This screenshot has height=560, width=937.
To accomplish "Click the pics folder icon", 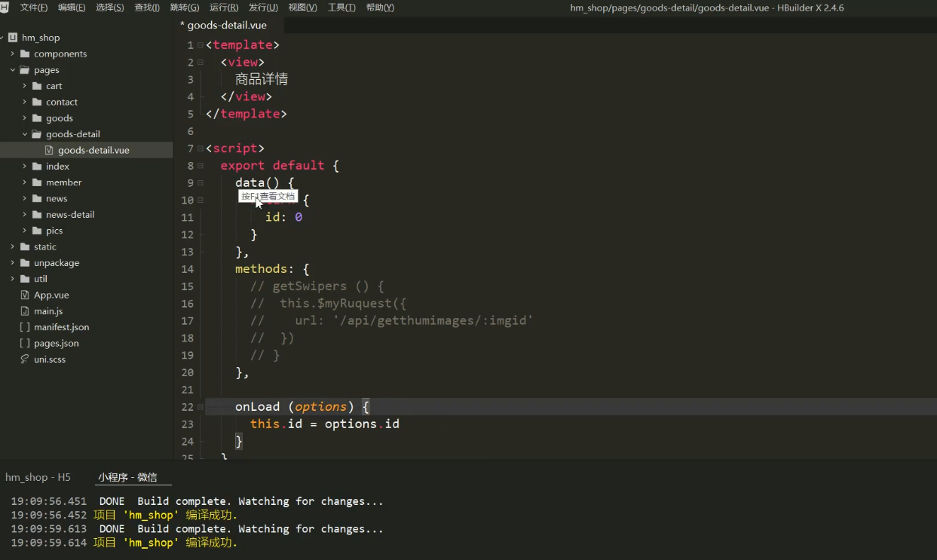I will point(37,231).
